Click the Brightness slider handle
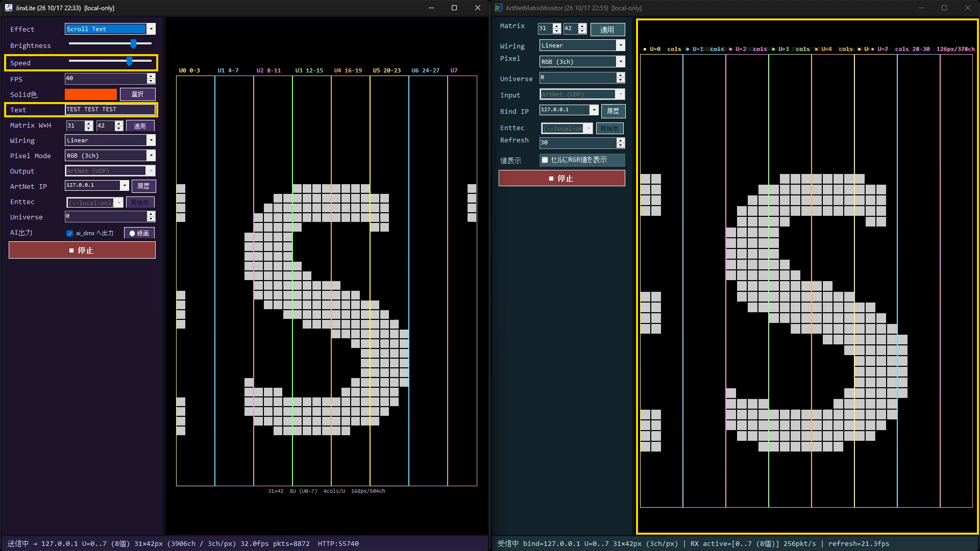Screen dimensions: 980x551 (133, 44)
